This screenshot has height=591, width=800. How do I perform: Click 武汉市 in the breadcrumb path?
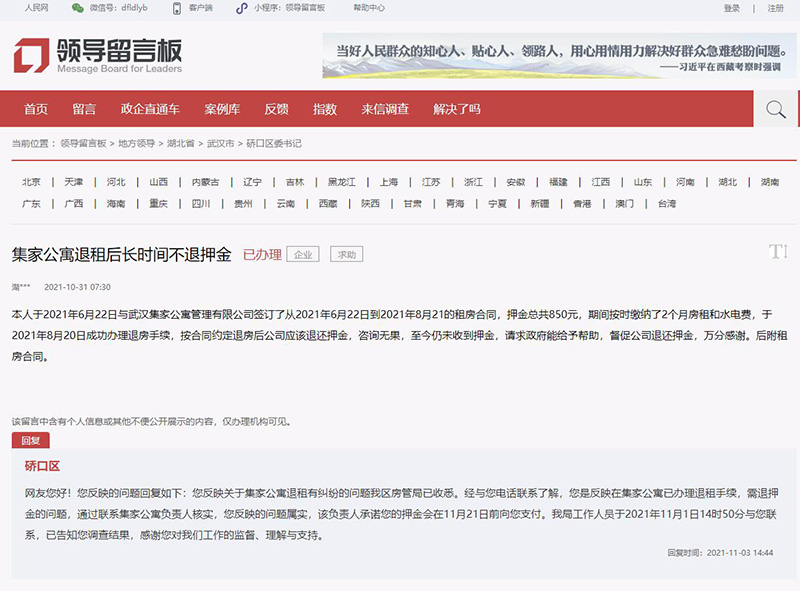pyautogui.click(x=222, y=143)
